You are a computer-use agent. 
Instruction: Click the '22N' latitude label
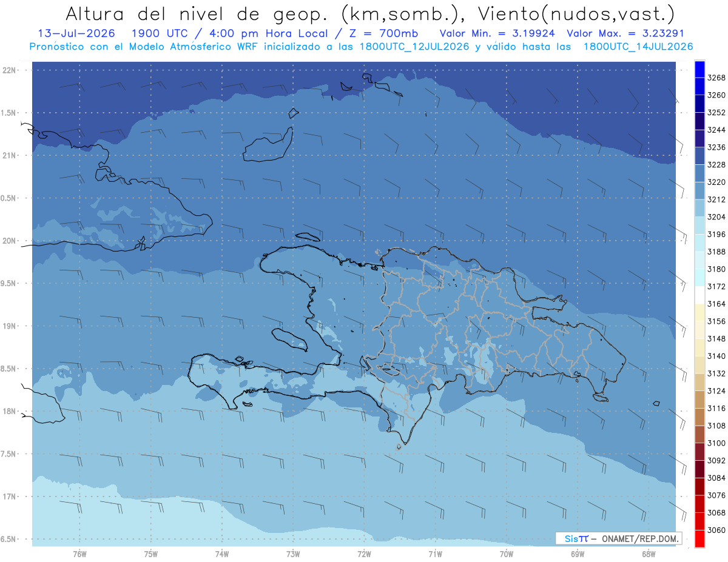tap(8, 70)
